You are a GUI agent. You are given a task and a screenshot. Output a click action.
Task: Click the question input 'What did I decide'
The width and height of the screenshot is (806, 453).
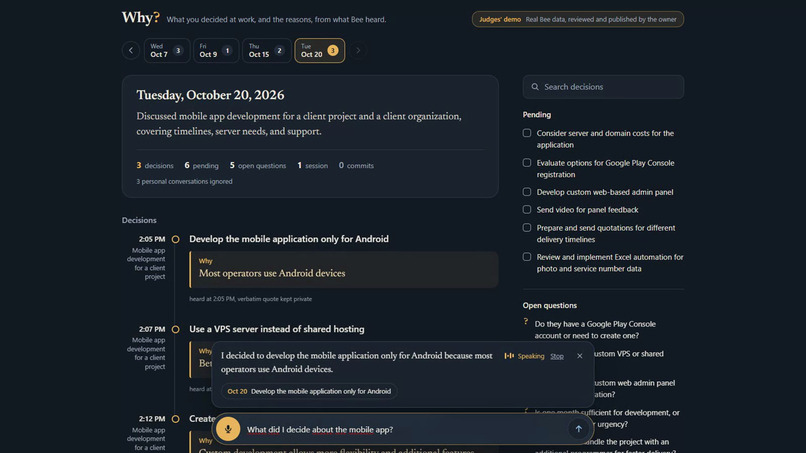click(x=401, y=429)
